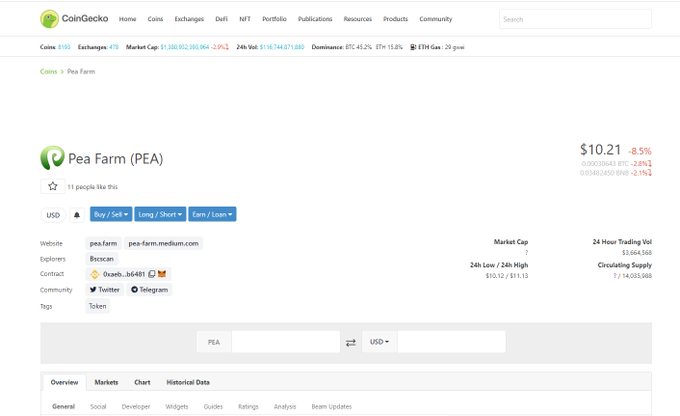Image resolution: width=680 pixels, height=416 pixels.
Task: Open the Twitter community link
Action: [x=105, y=290]
